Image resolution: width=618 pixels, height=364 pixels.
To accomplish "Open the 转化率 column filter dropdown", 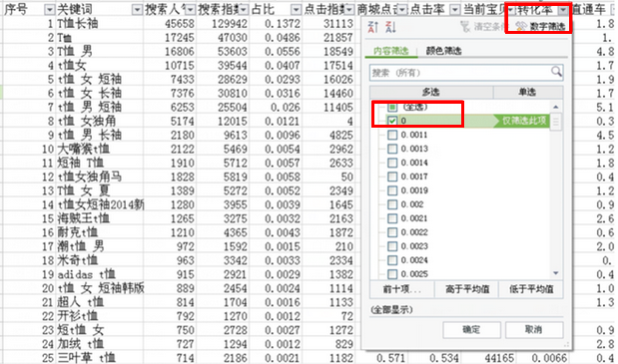I will click(x=563, y=10).
